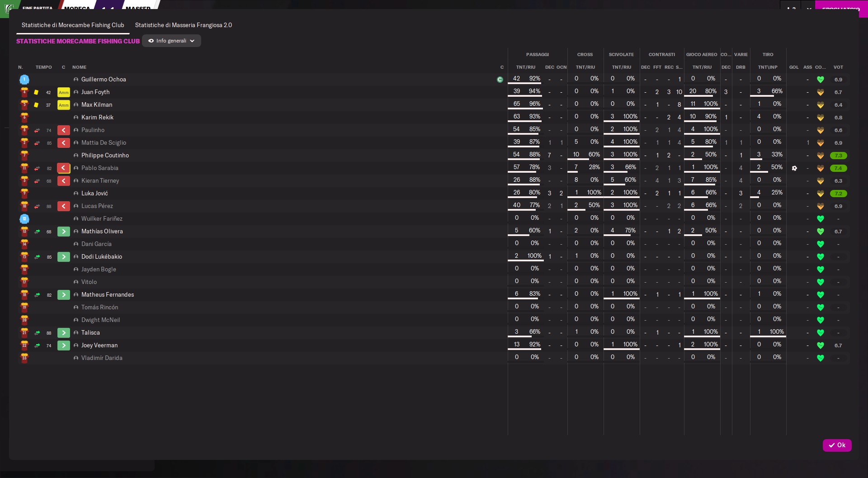This screenshot has width=868, height=478.
Task: Click the orange condition heart for Luka Jović
Action: pyautogui.click(x=821, y=194)
